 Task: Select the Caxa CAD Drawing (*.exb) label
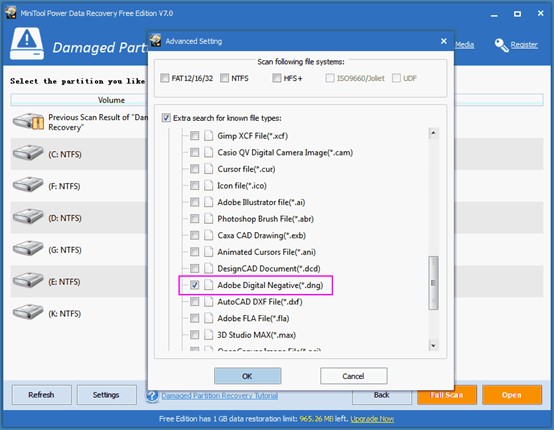pos(261,235)
